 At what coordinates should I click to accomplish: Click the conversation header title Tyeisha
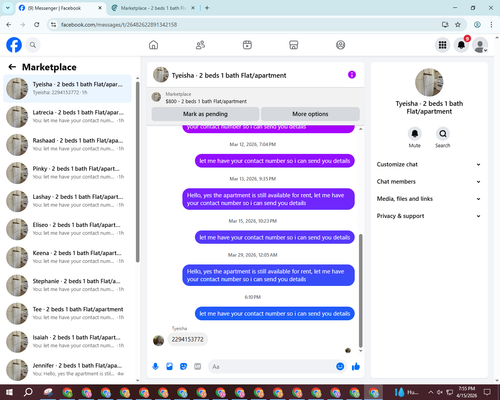(229, 75)
